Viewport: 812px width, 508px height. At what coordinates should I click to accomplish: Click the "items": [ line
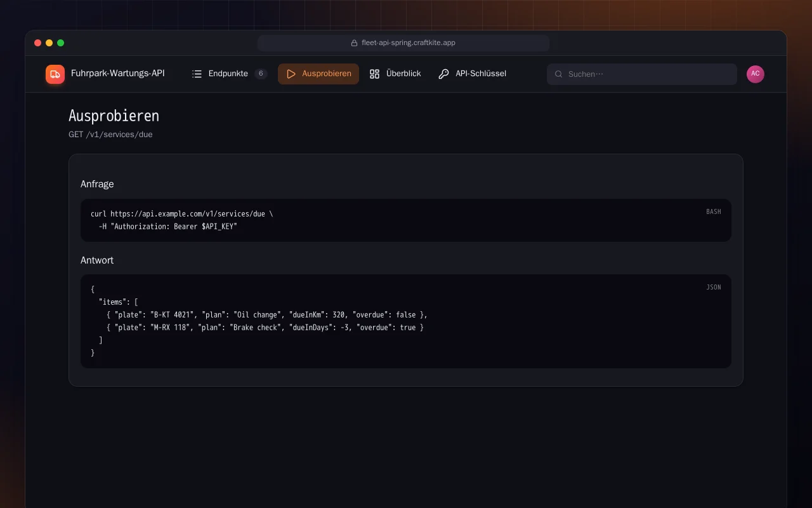[119, 302]
